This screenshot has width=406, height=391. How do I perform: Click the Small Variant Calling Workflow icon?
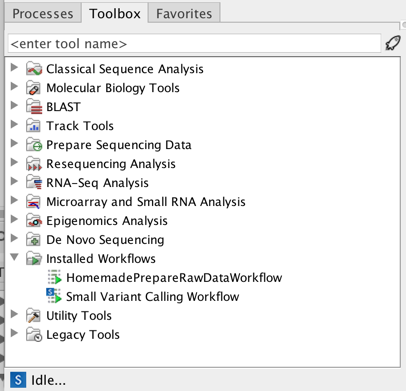[x=54, y=296]
